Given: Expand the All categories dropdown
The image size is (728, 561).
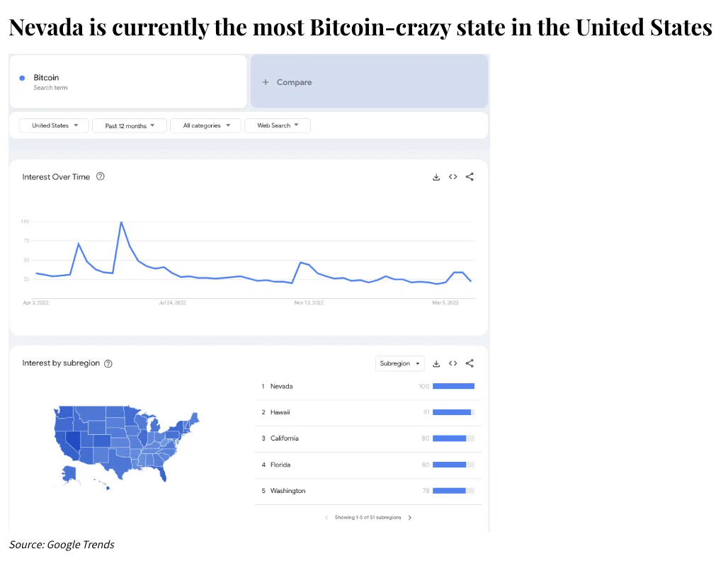Looking at the screenshot, I should click(x=205, y=125).
